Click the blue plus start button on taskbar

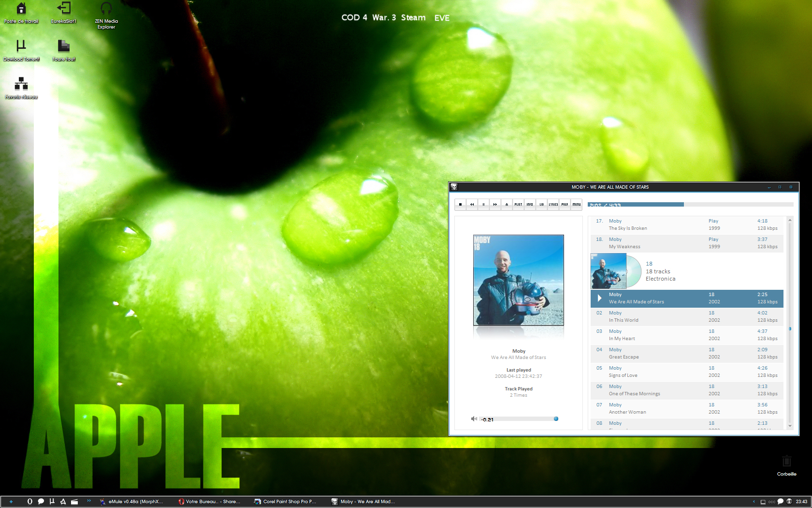point(11,502)
